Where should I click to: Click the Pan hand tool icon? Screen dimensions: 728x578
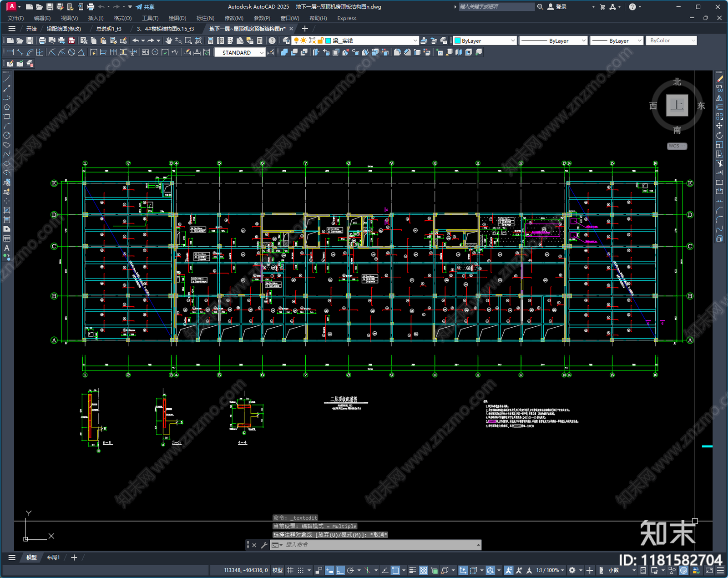(x=169, y=41)
